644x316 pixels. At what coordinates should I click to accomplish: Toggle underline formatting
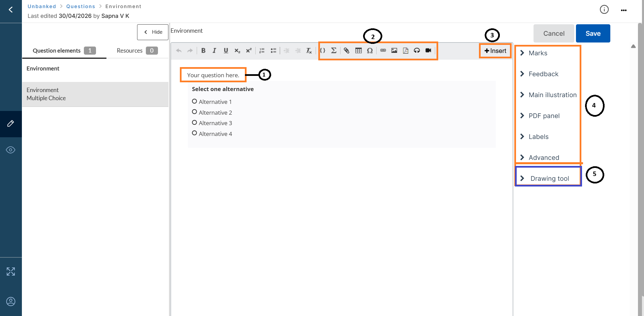click(226, 51)
